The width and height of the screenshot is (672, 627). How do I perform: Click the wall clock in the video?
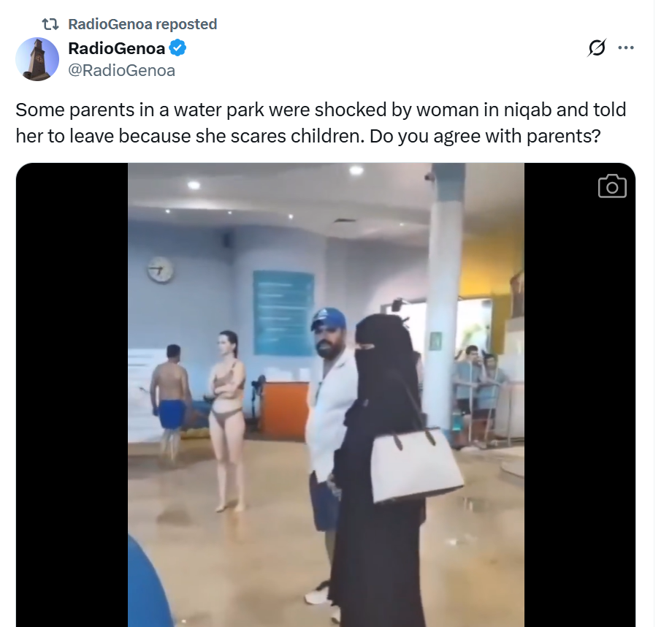[x=160, y=270]
